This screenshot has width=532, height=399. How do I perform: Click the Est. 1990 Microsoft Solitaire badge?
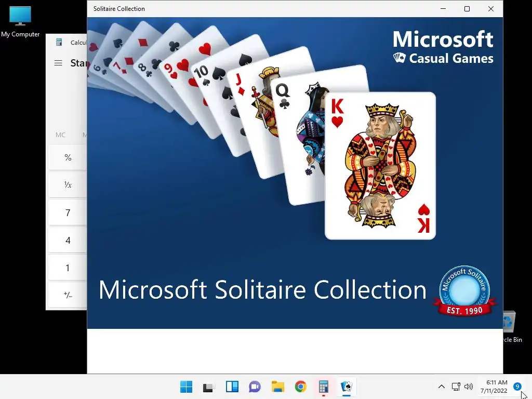point(464,291)
